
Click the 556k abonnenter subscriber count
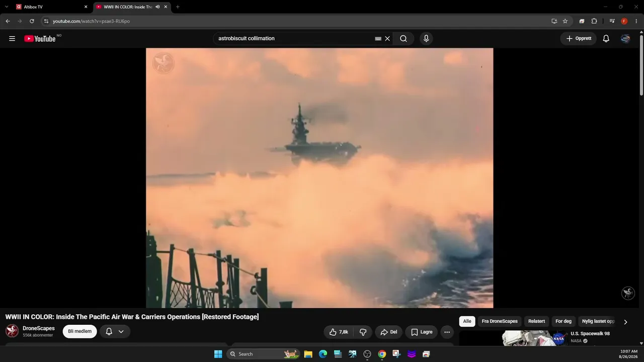click(x=38, y=335)
